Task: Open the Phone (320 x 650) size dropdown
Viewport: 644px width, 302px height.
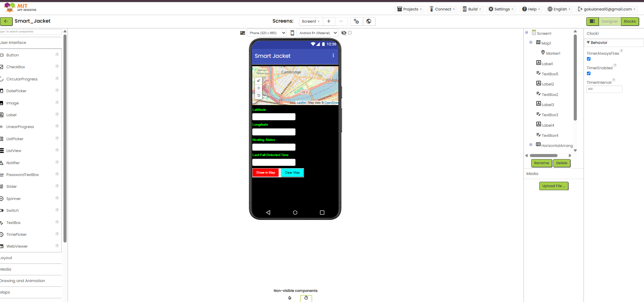Action: click(267, 33)
